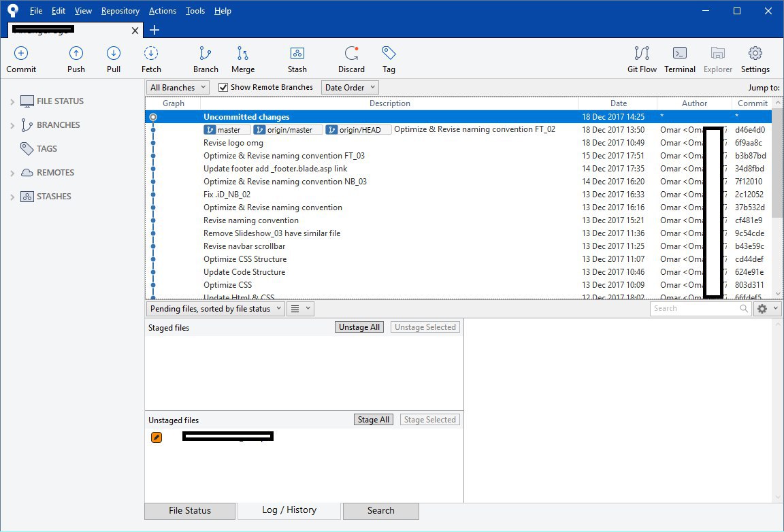Click the Search input field

point(694,309)
